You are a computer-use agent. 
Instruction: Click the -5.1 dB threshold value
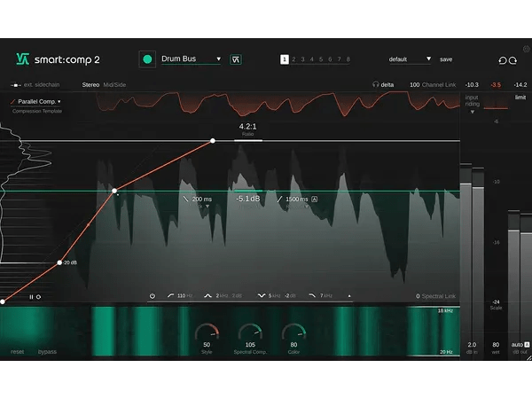pyautogui.click(x=248, y=199)
